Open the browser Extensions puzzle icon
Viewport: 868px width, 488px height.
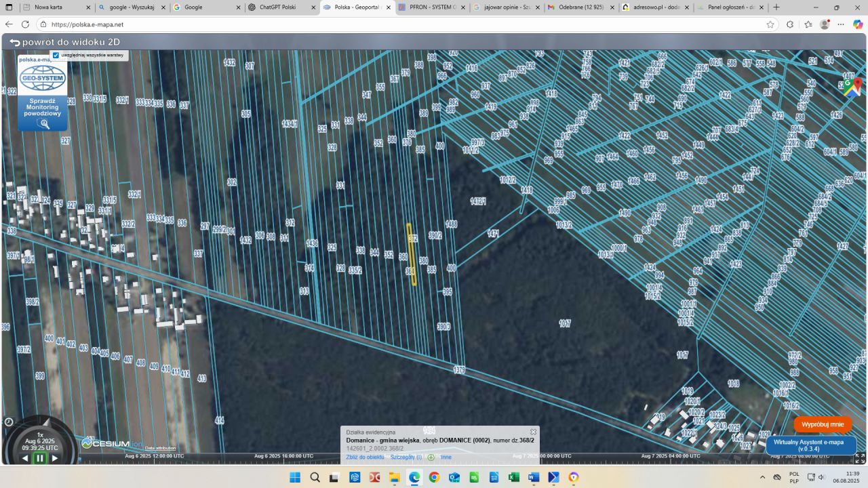(790, 24)
